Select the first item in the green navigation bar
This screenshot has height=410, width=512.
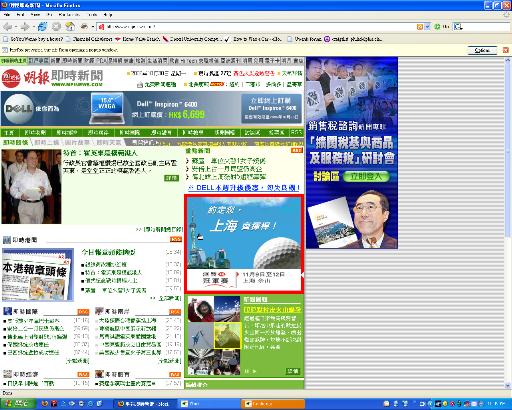pyautogui.click(x=10, y=133)
